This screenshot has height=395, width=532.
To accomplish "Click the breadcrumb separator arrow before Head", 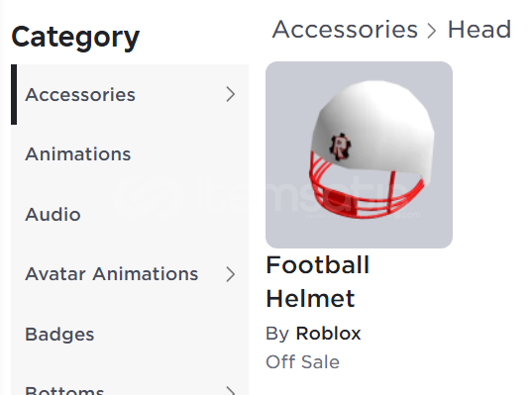I will coord(432,31).
